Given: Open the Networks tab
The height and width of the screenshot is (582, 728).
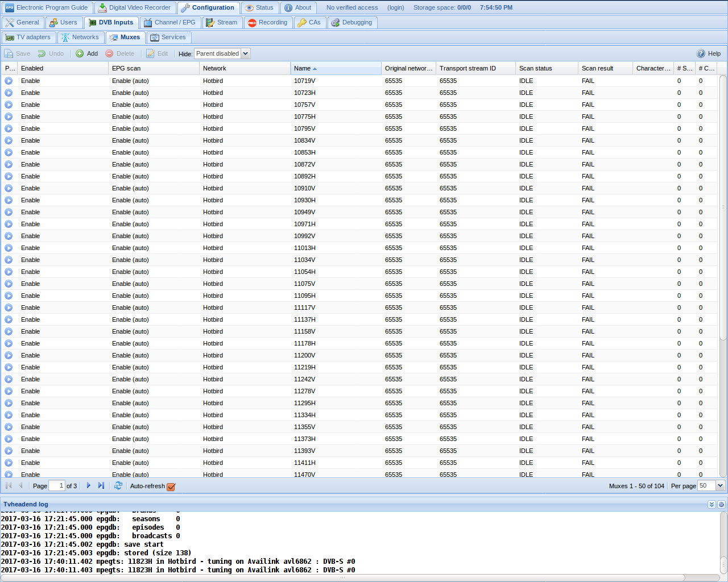Looking at the screenshot, I should click(x=80, y=38).
